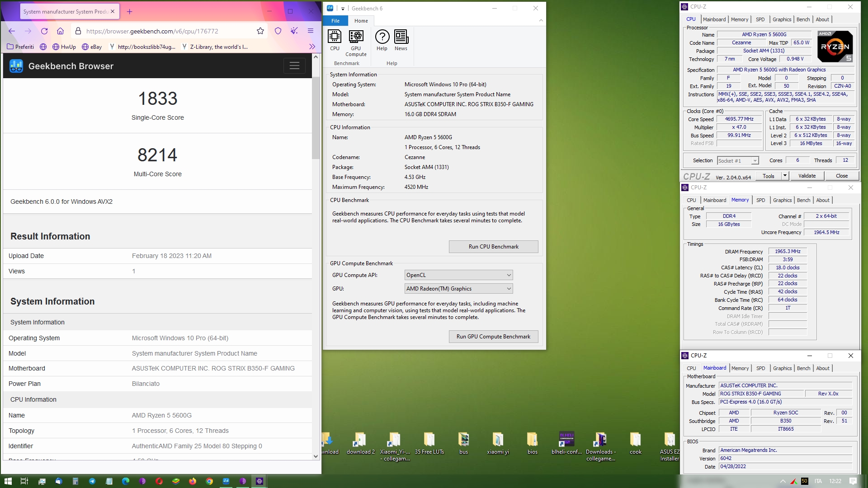
Task: Open the News icon in Geekbench 6
Action: 401,41
